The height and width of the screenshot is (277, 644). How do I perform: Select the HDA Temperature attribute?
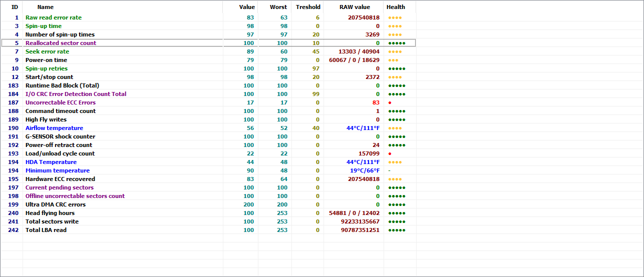coord(208,162)
